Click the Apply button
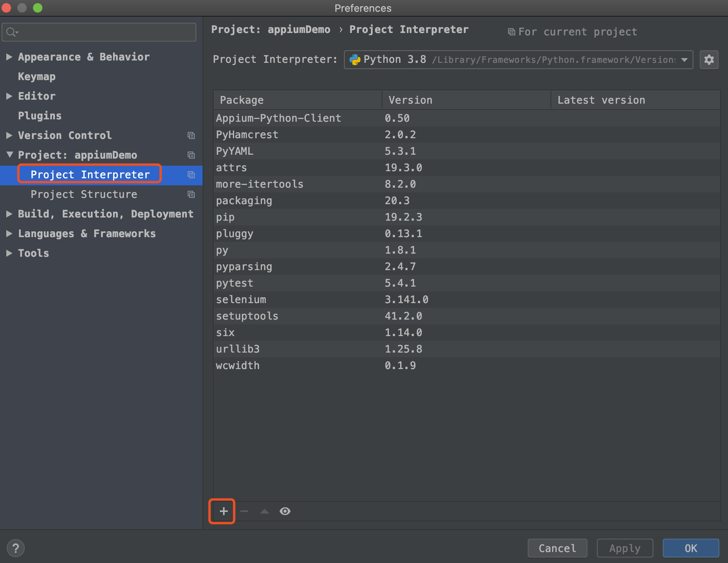728x563 pixels. click(x=625, y=548)
